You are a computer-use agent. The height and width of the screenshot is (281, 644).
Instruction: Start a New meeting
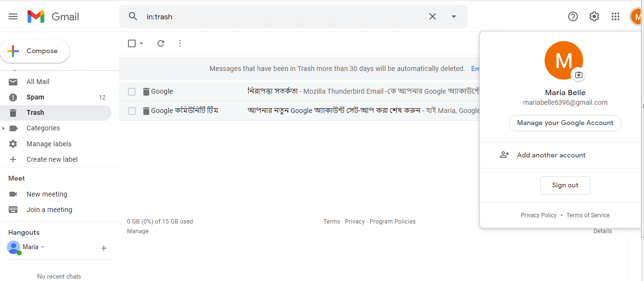[47, 194]
